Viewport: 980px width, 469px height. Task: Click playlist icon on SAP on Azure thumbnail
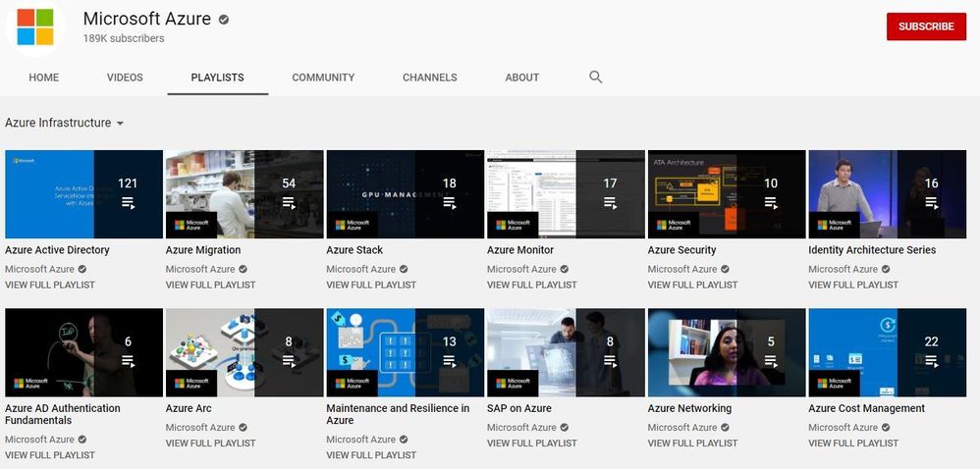tap(610, 362)
